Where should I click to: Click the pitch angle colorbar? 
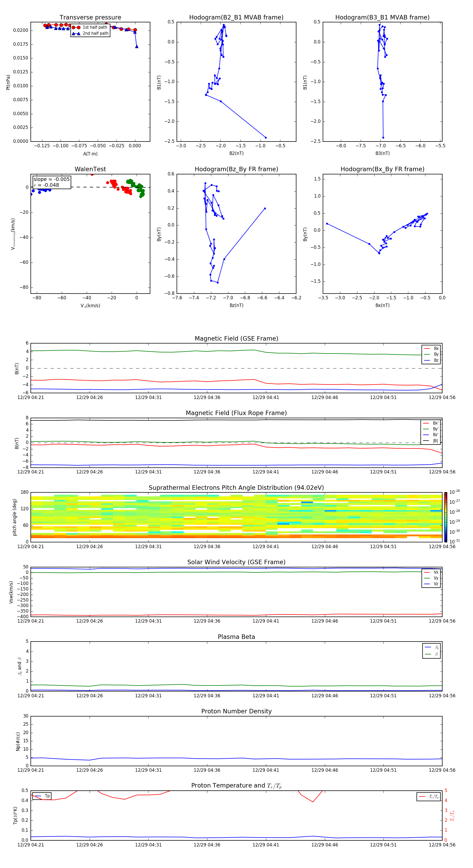tap(446, 517)
